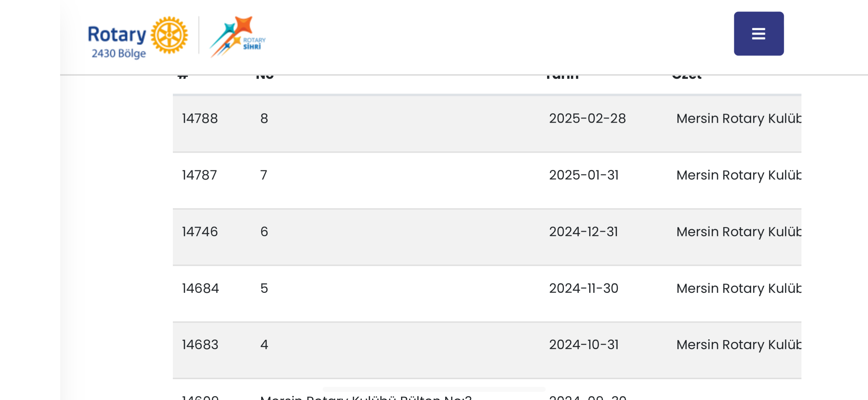Open Mersin Rotary Kulübü summary for bulletin 6
868x400 pixels.
[x=739, y=232]
